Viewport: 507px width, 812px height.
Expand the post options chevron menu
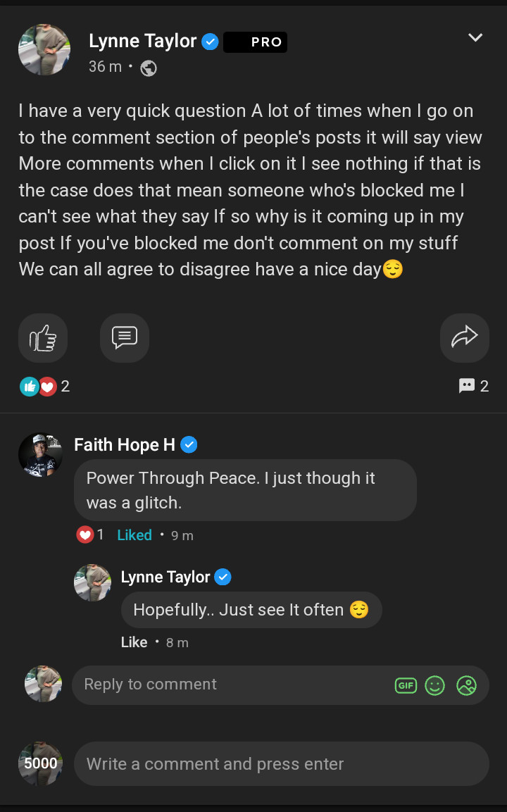[x=476, y=37]
